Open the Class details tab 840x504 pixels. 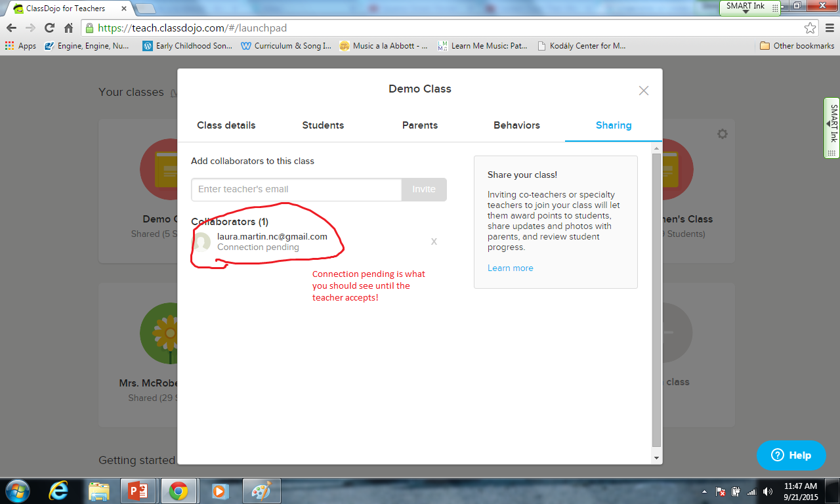(x=226, y=125)
